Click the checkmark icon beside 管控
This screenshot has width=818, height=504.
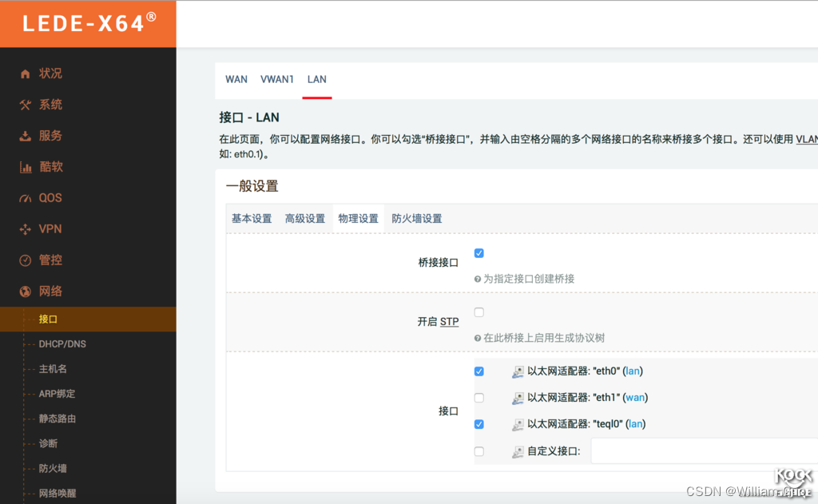26,260
